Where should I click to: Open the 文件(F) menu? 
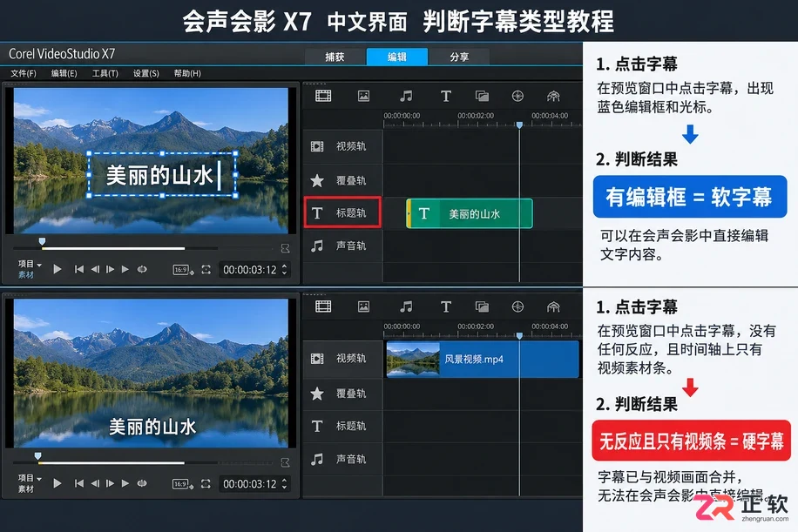pyautogui.click(x=24, y=73)
